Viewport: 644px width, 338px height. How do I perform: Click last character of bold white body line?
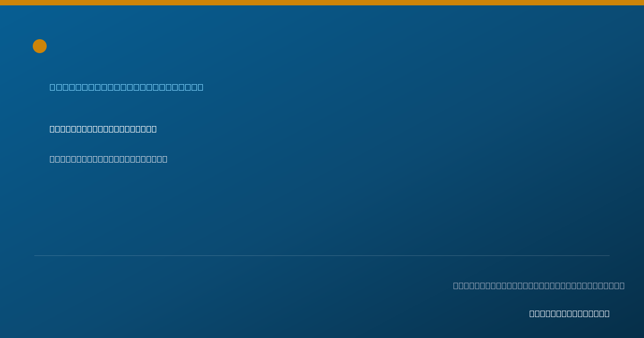click(154, 129)
